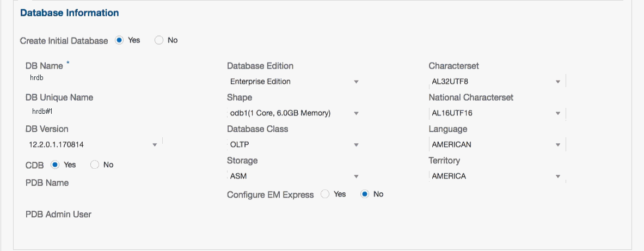Expand the Shape dropdown arrow
The image size is (644, 251).
[356, 114]
